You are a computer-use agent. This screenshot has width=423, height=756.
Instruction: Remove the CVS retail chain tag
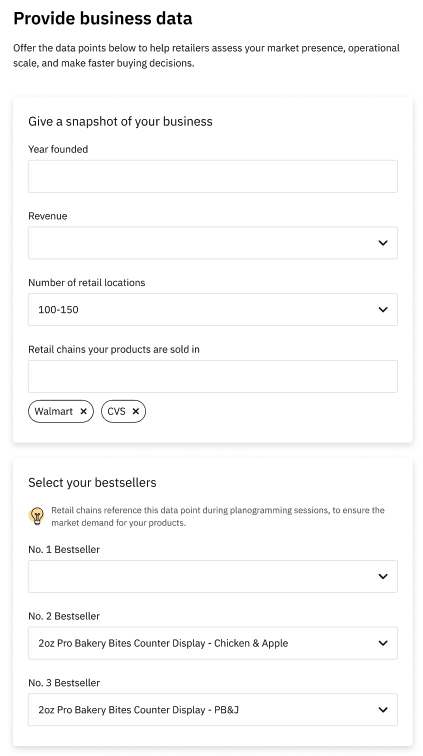click(x=136, y=411)
